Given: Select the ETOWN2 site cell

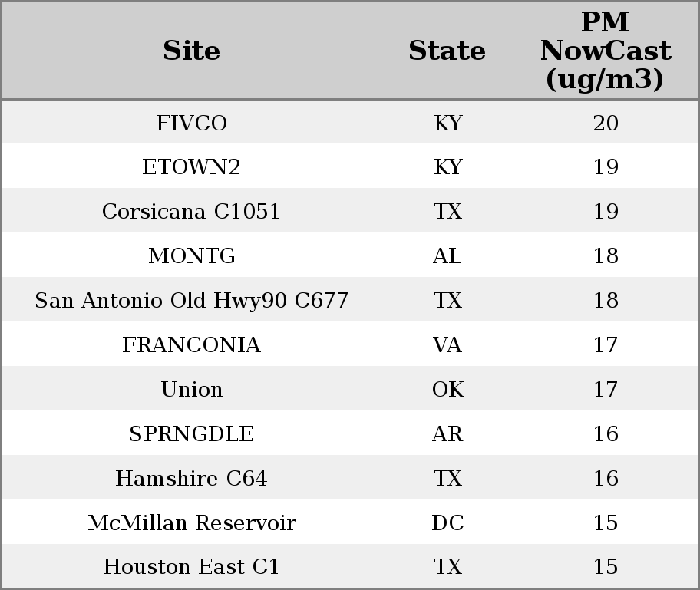Looking at the screenshot, I should tap(192, 167).
